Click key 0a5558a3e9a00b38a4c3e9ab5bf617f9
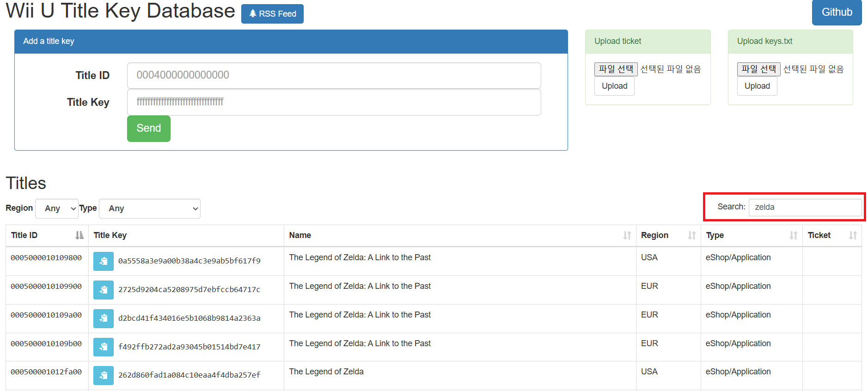Screen dimensions: 868x391 click(189, 261)
